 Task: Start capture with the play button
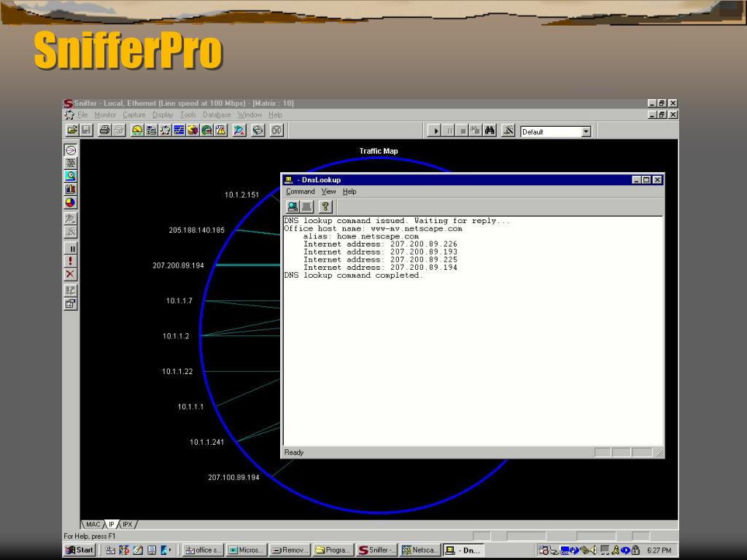pyautogui.click(x=436, y=131)
